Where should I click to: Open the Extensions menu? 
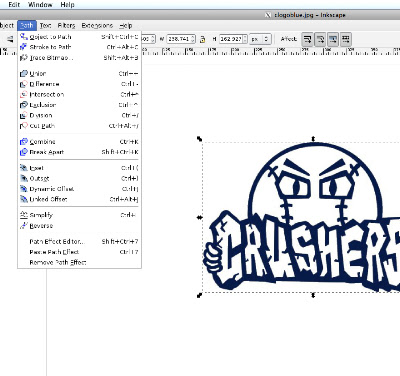pos(97,25)
